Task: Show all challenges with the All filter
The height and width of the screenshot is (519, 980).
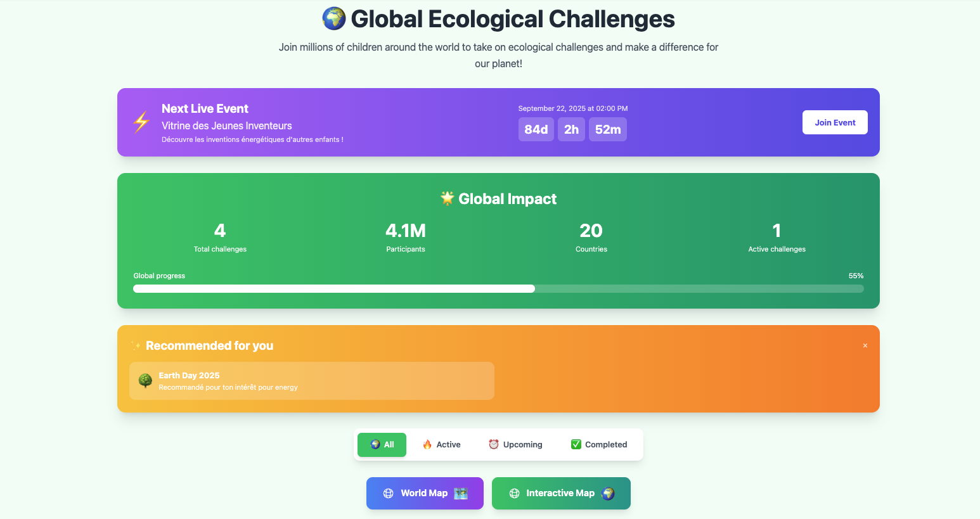Action: pos(382,445)
